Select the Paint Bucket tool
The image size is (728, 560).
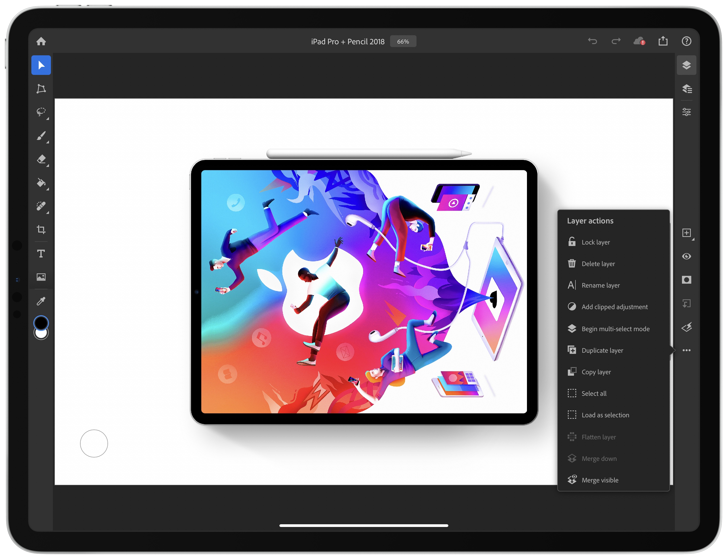click(x=41, y=183)
